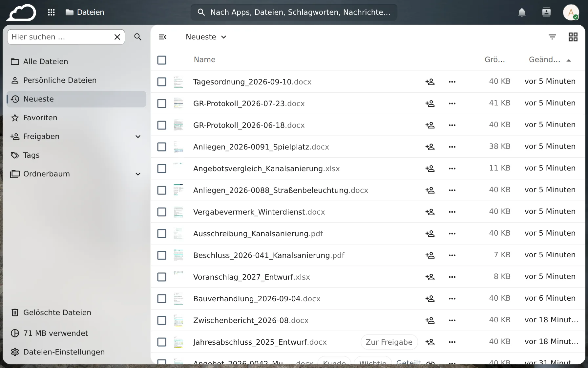This screenshot has height=368, width=588.
Task: Open actions menu for GR-Protokoll_2026-07-23.docx
Action: click(452, 103)
